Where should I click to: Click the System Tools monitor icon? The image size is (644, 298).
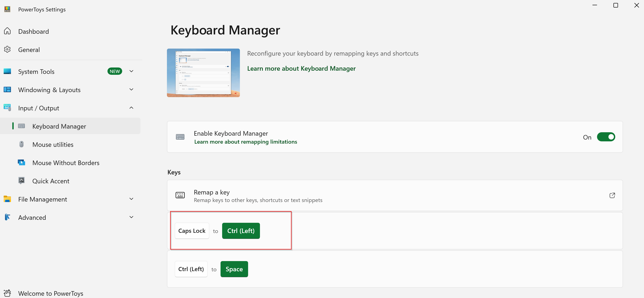click(7, 71)
